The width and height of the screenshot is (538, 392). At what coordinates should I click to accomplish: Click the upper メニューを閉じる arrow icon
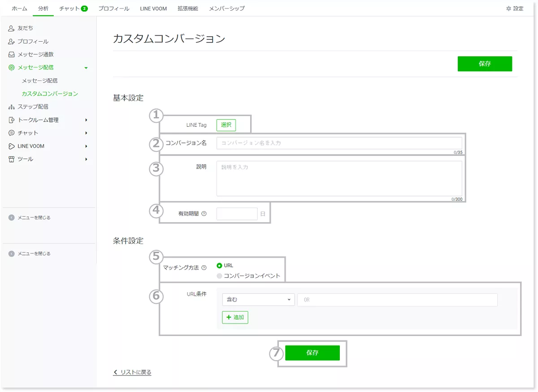[x=12, y=218]
